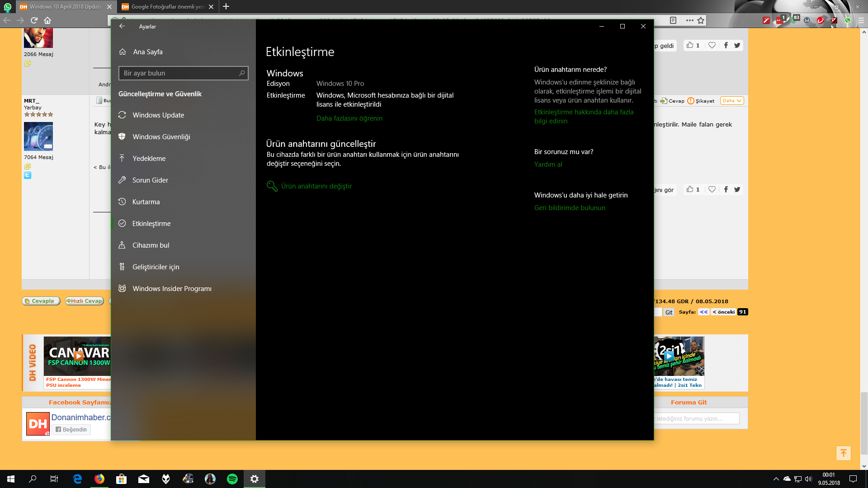Open 'Etkinleştirme hakkında daha fazla bilgi edinin' link
Screen dimensions: 868x488
[584, 117]
